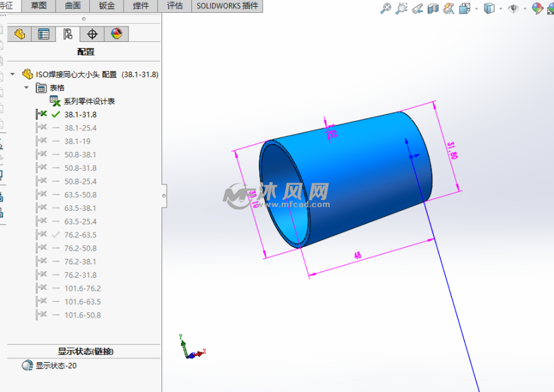Click the Previous View icon
The height and width of the screenshot is (392, 554).
[x=417, y=9]
